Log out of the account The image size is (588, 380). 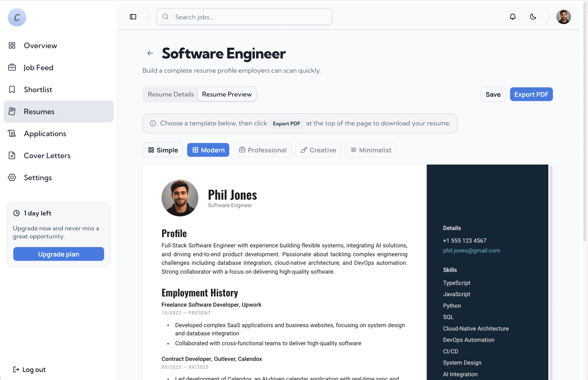[x=29, y=369]
